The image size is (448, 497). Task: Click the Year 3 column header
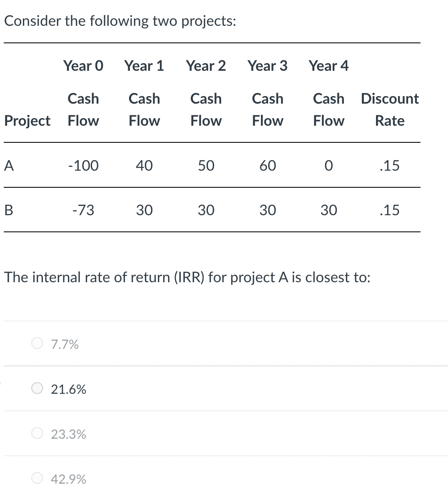coord(267,66)
